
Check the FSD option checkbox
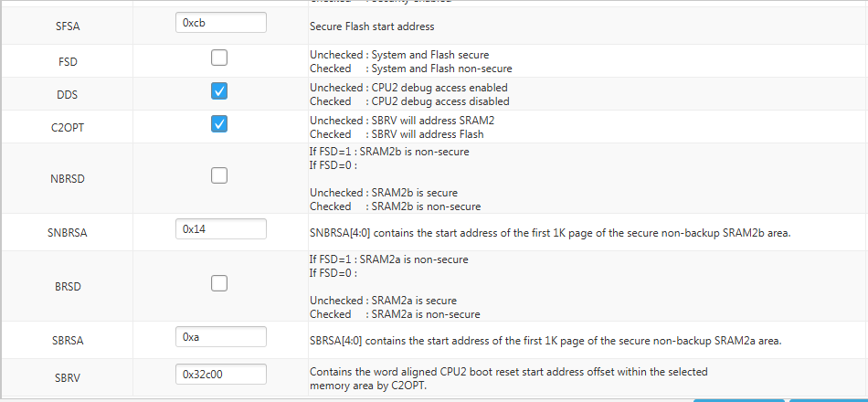[x=219, y=58]
